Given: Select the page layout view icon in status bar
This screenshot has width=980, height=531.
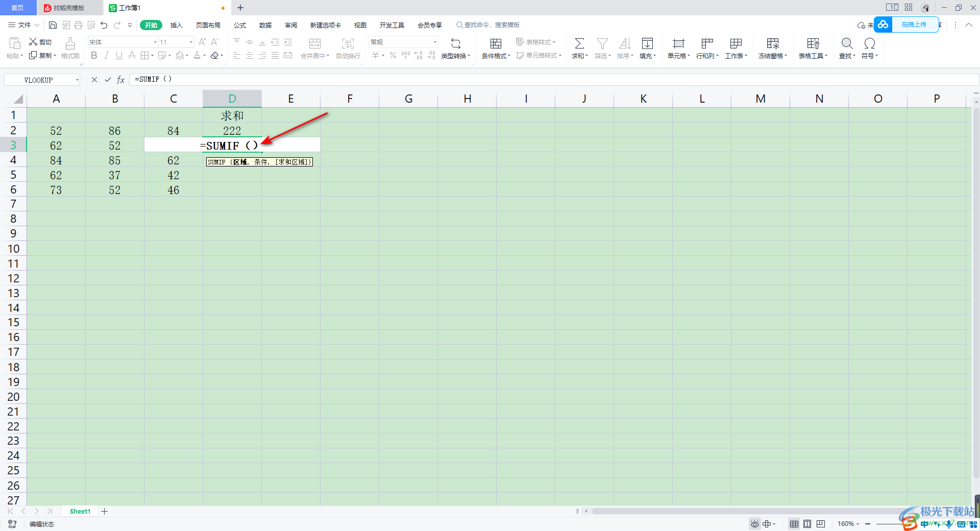Looking at the screenshot, I should [x=807, y=524].
